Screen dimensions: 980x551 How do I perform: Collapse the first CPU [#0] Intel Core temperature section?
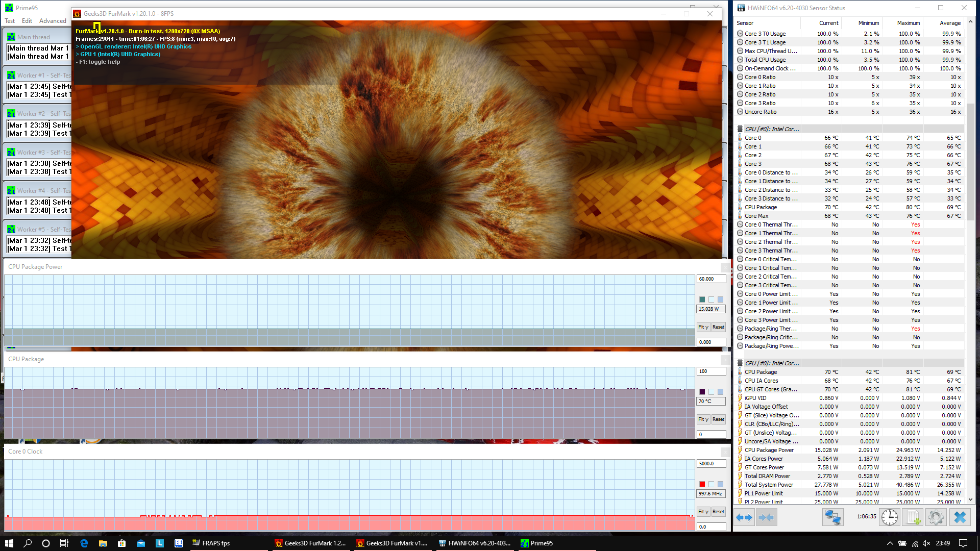[x=771, y=129]
